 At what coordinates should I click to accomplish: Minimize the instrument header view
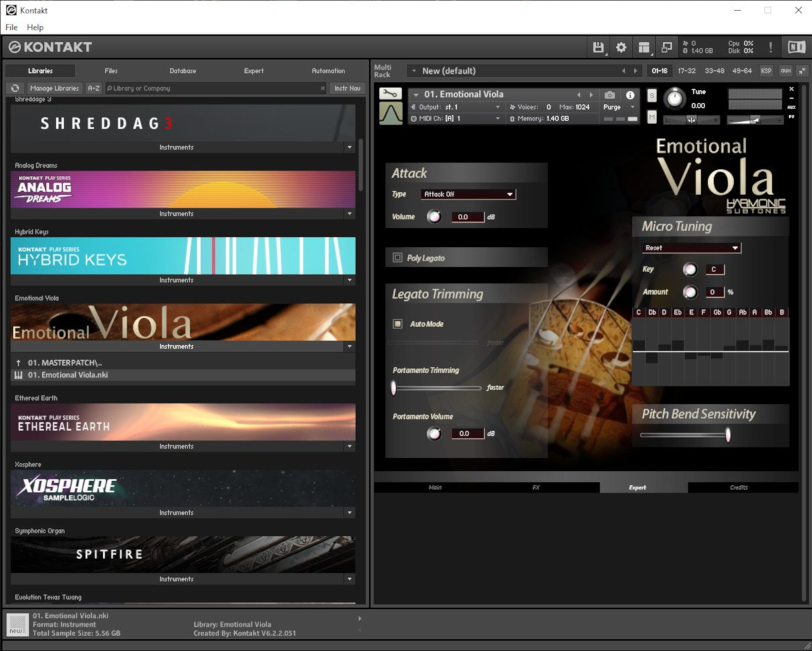tap(791, 98)
